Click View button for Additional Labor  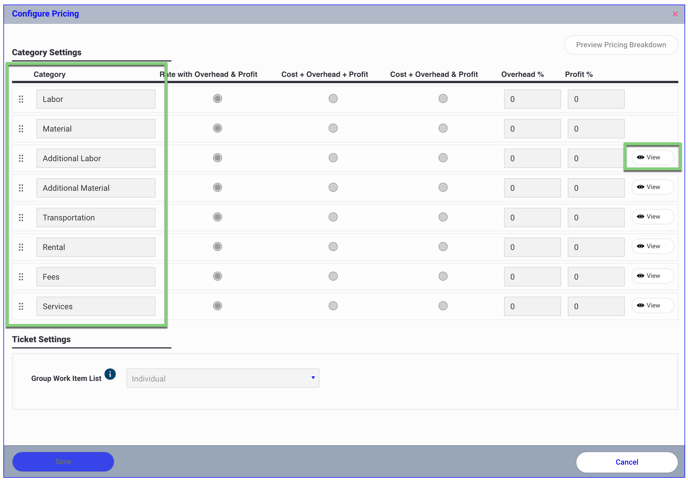(x=652, y=157)
